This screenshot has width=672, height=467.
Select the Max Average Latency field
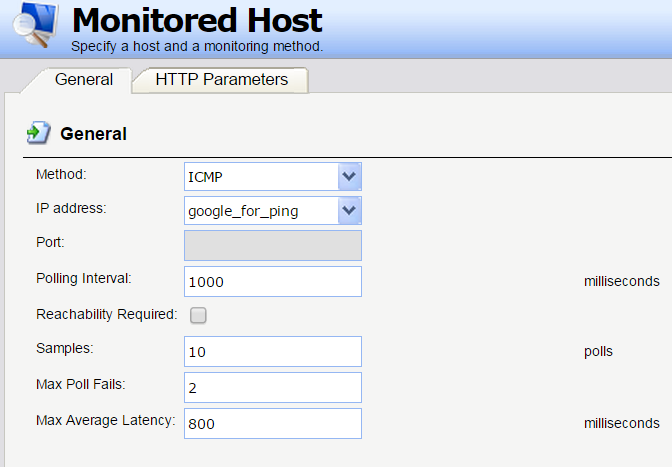pyautogui.click(x=273, y=423)
